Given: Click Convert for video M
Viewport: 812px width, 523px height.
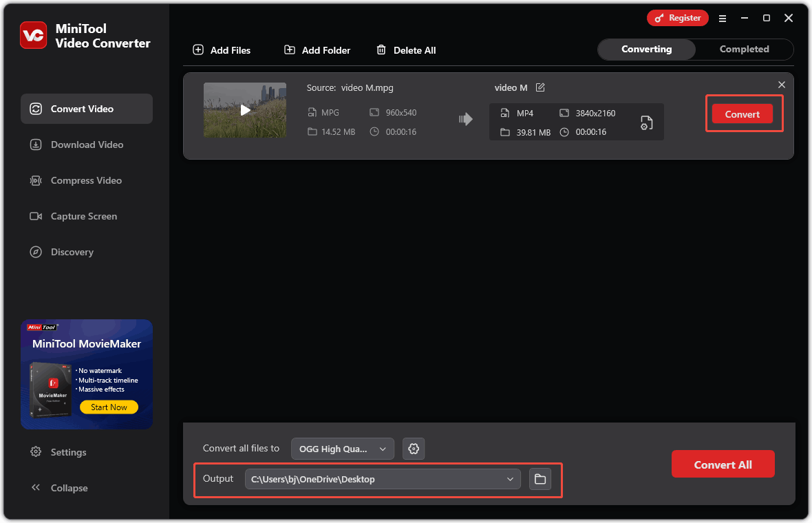Looking at the screenshot, I should 742,114.
